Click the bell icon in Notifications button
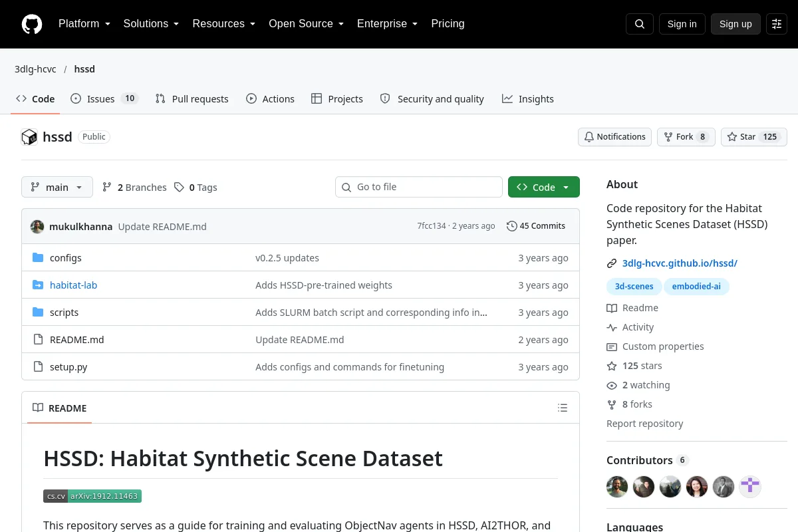 click(589, 137)
